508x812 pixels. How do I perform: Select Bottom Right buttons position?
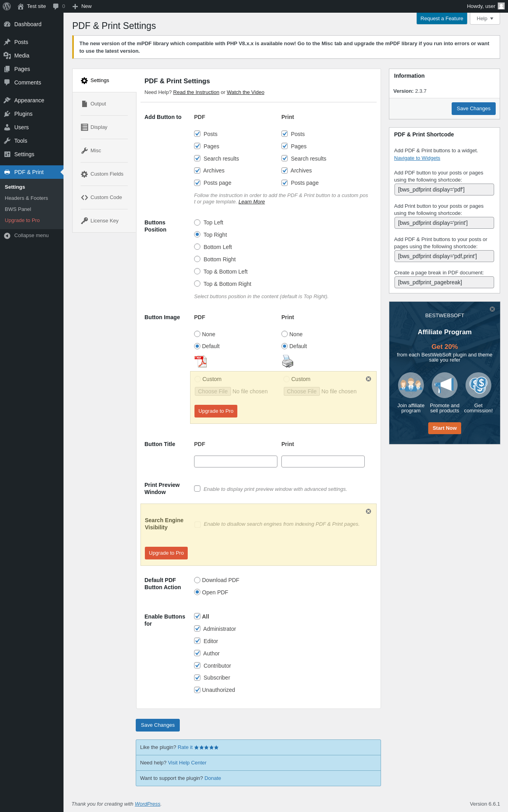coord(197,259)
